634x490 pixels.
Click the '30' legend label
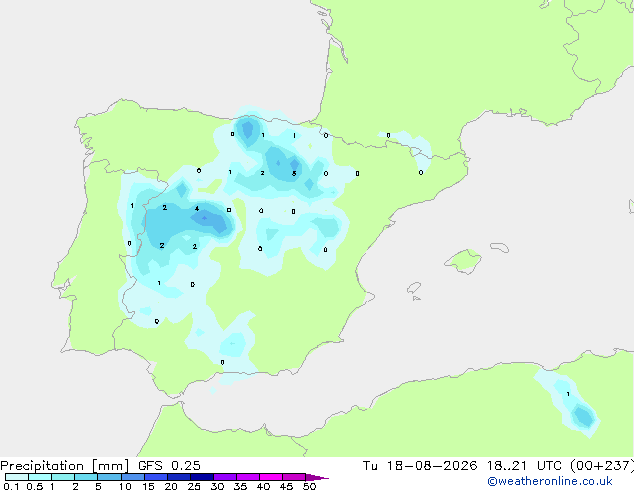point(217,486)
